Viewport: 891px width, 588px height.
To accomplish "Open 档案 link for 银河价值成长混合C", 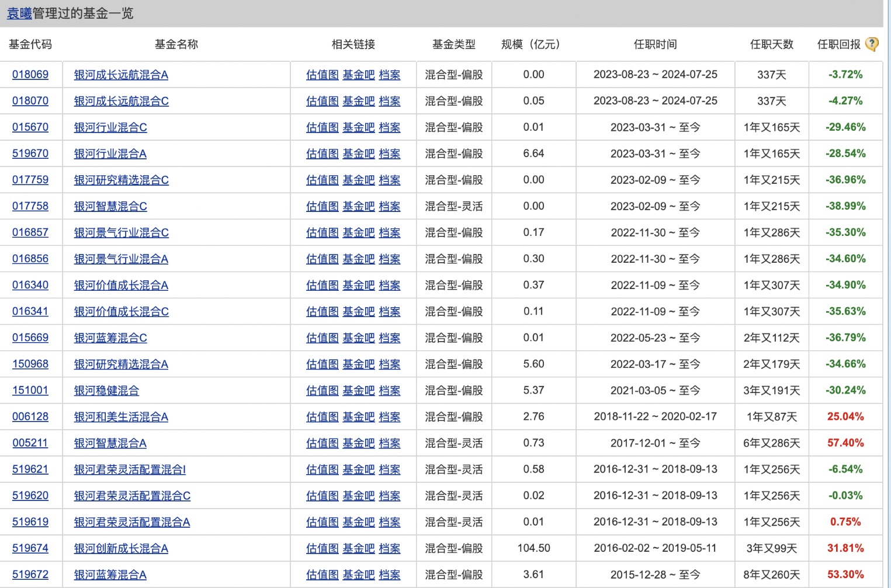I will click(389, 311).
